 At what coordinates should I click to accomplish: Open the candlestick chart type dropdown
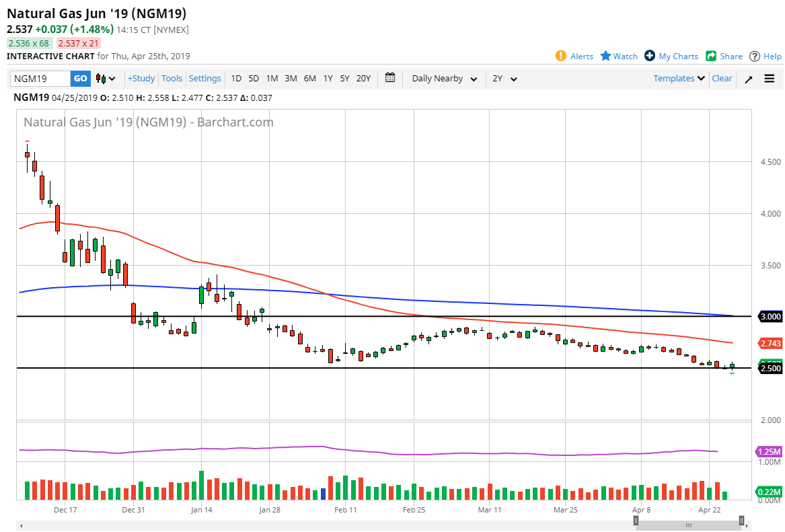click(x=106, y=79)
